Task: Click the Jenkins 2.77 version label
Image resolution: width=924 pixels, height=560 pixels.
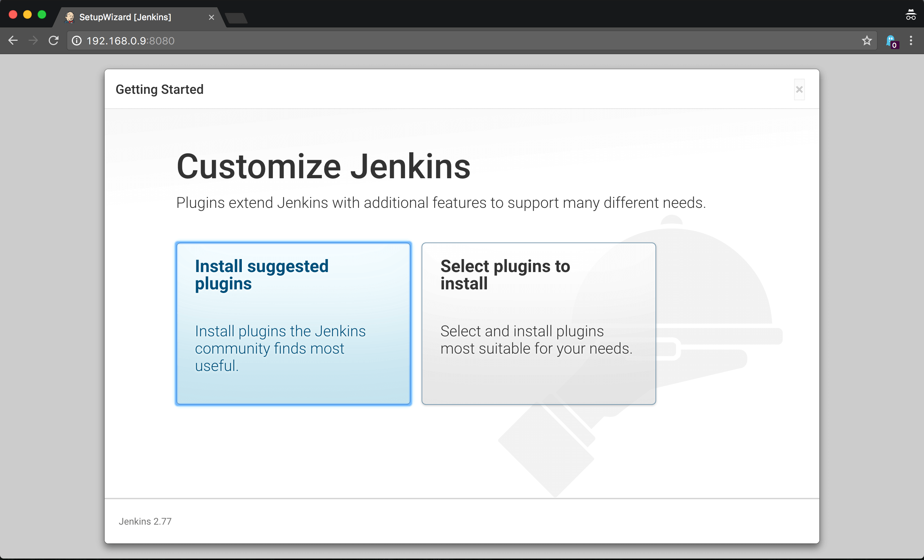Action: click(145, 521)
